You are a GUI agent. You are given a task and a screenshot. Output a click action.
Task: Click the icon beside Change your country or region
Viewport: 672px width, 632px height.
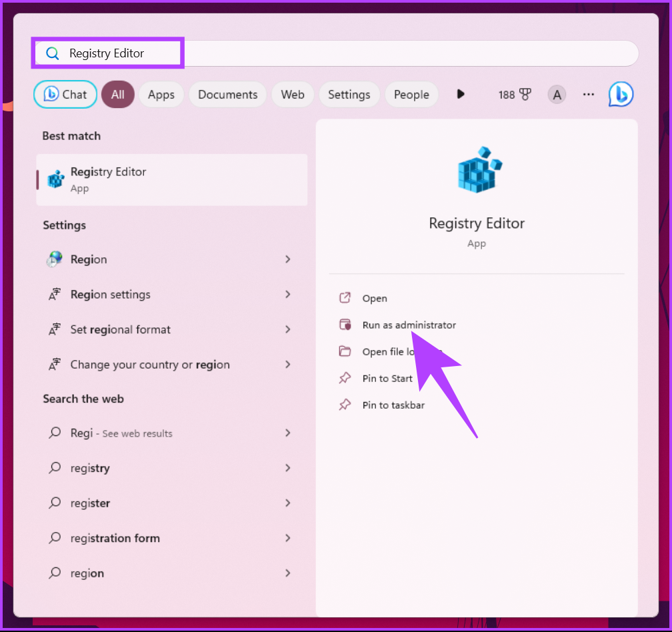(55, 365)
